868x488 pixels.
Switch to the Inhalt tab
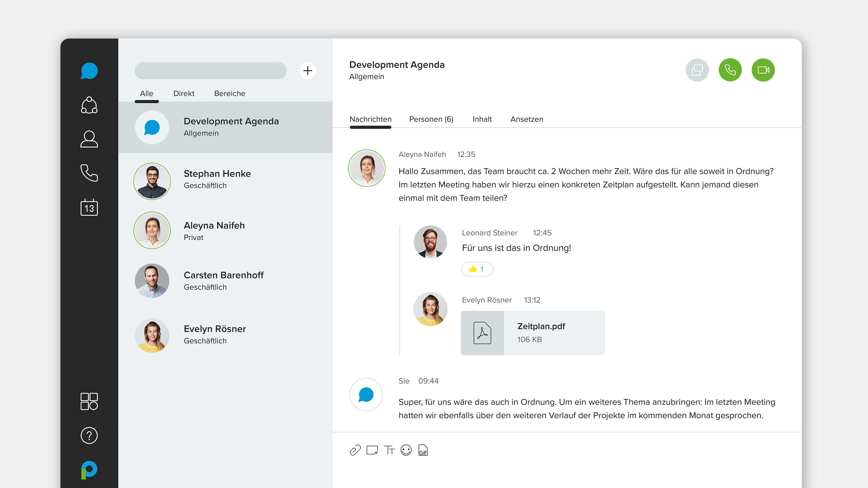coord(482,119)
